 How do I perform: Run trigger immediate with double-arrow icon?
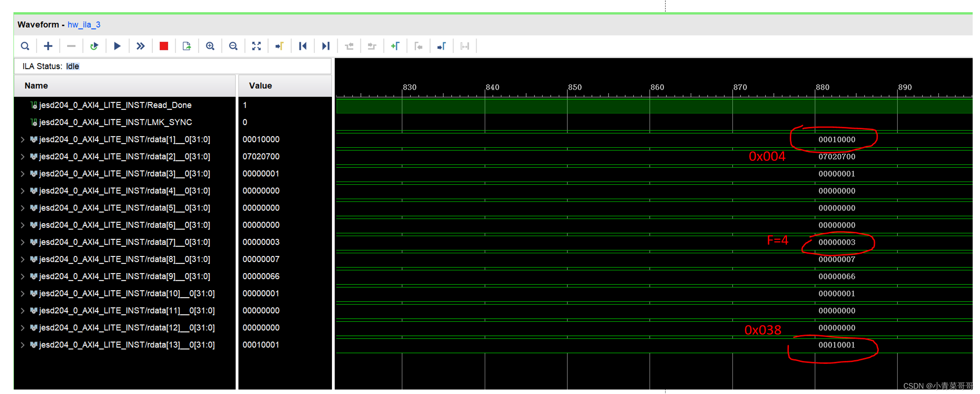(141, 46)
